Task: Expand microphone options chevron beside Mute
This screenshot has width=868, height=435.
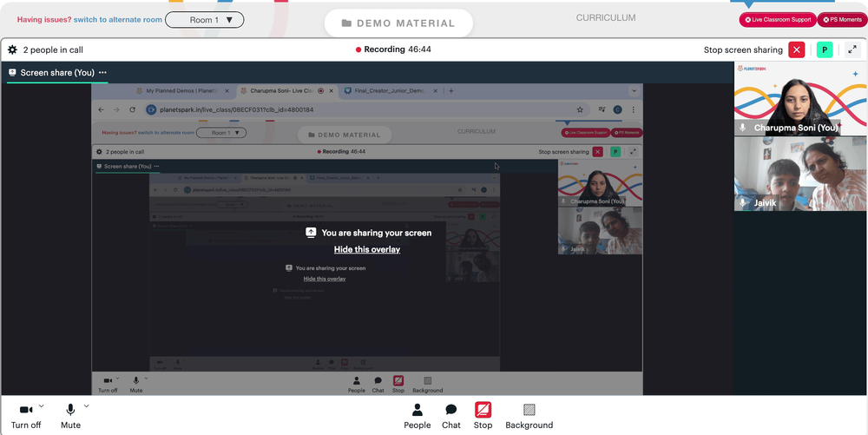Action: click(86, 406)
